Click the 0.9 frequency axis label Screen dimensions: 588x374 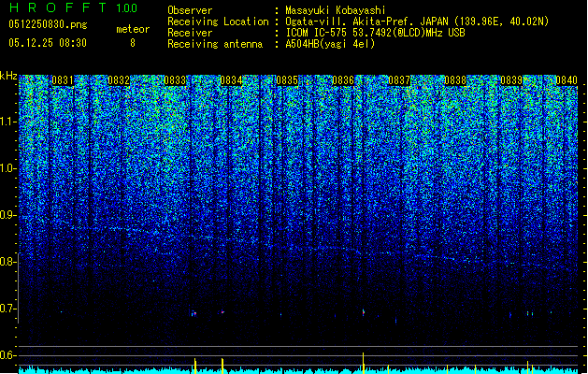[8, 215]
